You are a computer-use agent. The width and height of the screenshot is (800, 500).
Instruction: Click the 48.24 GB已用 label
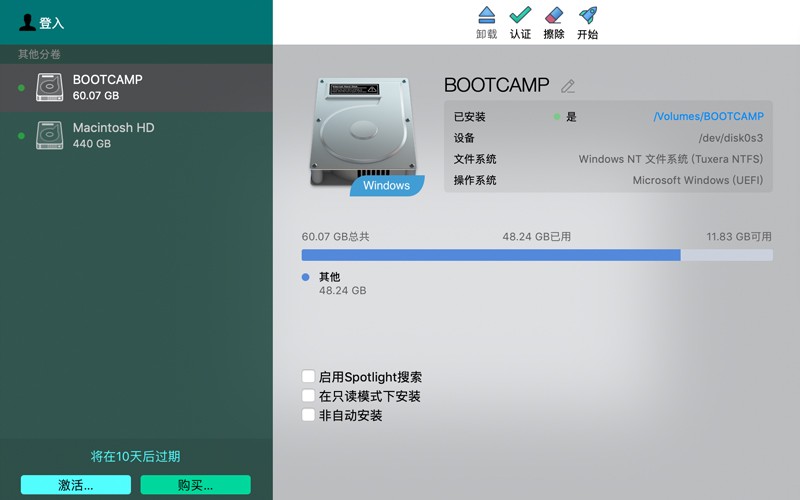tap(537, 237)
